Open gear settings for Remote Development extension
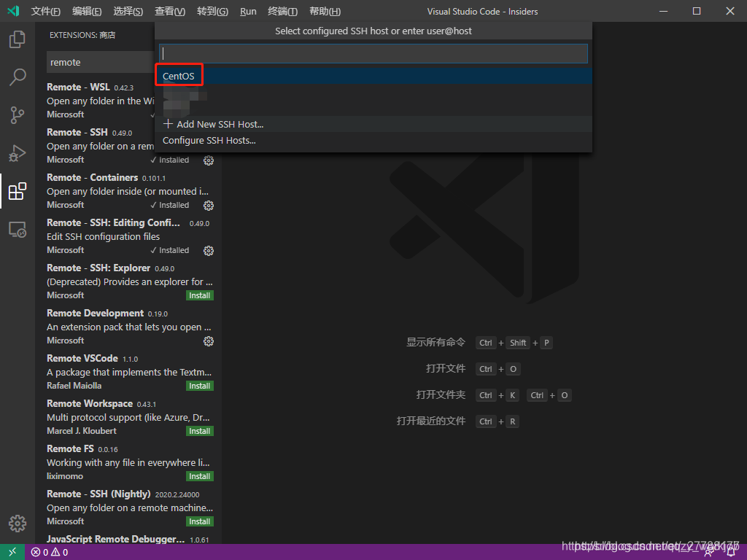Image resolution: width=747 pixels, height=560 pixels. [x=209, y=341]
